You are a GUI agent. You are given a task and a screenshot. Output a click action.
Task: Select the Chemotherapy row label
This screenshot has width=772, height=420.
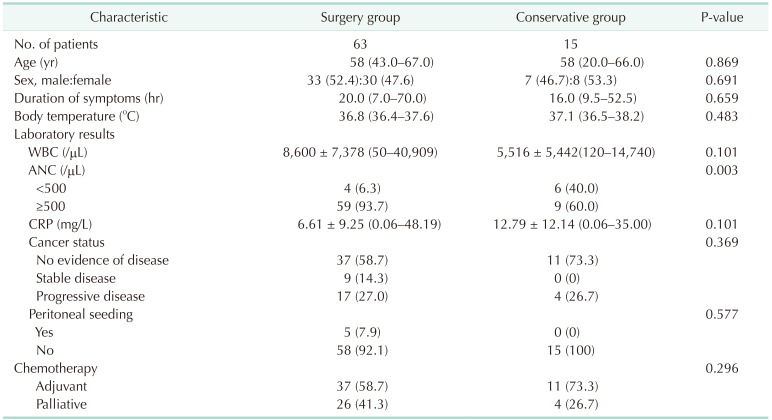tap(57, 369)
